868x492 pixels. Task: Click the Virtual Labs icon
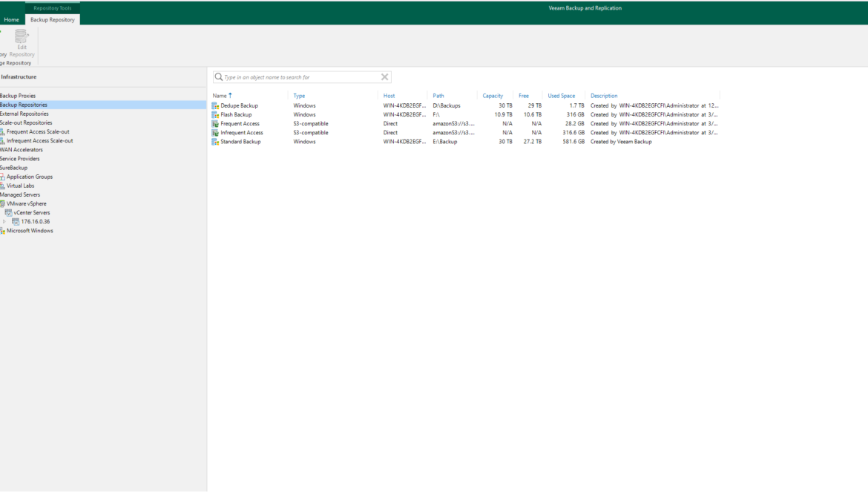(x=3, y=186)
